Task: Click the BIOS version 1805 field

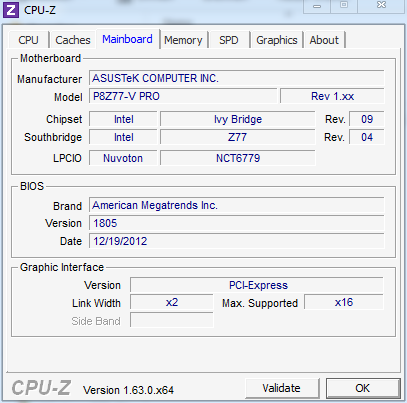Action: [237, 223]
